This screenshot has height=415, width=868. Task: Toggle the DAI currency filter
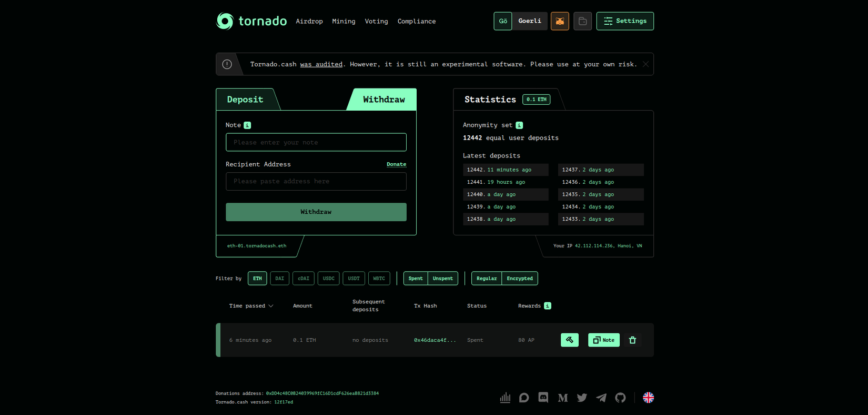point(280,279)
